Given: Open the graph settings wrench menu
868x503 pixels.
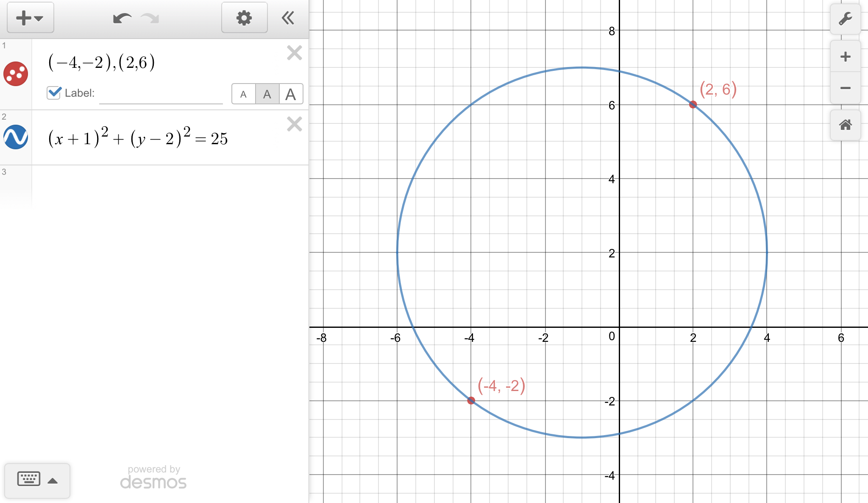Looking at the screenshot, I should [845, 19].
